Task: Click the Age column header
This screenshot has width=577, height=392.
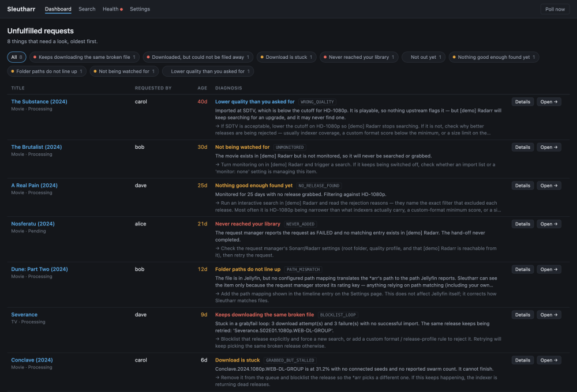Action: click(x=203, y=88)
